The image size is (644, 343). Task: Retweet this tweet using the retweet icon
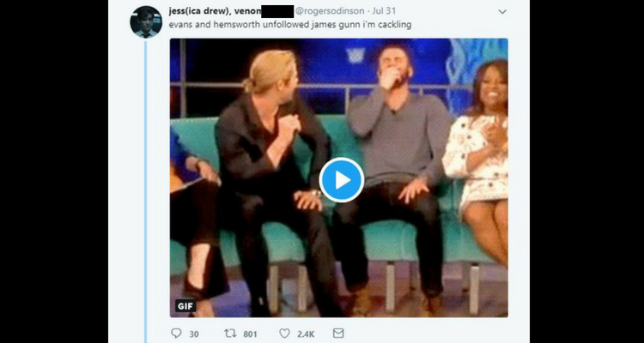230,333
